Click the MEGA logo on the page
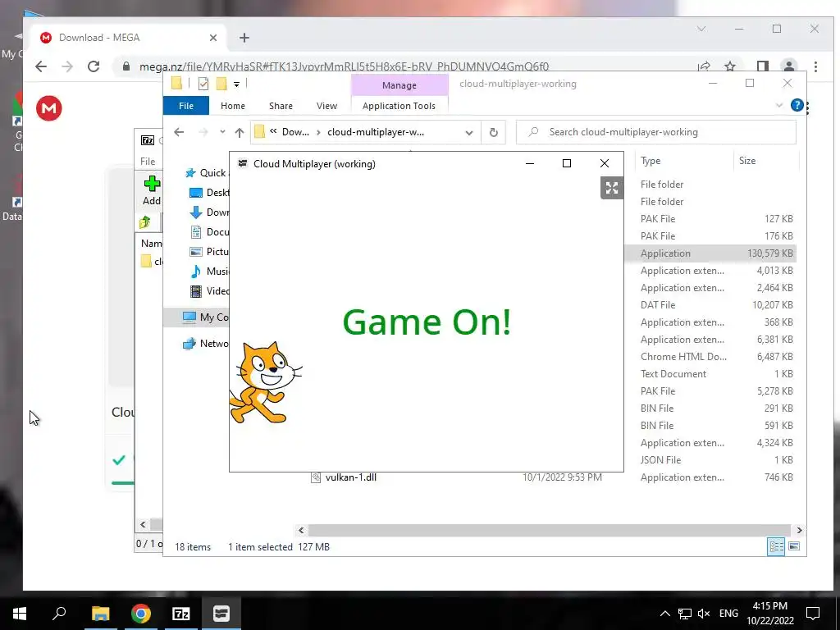 (48, 108)
